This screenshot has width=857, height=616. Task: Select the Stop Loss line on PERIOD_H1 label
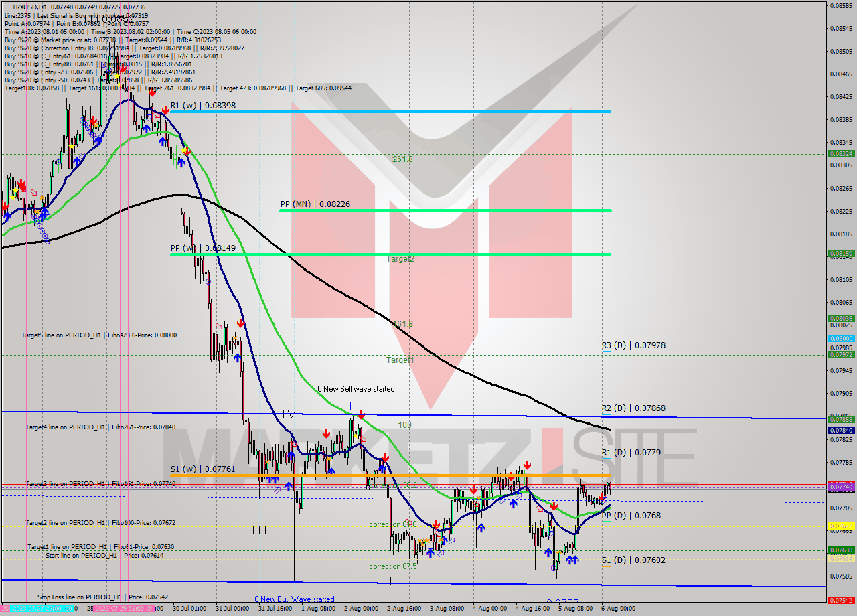(80, 595)
